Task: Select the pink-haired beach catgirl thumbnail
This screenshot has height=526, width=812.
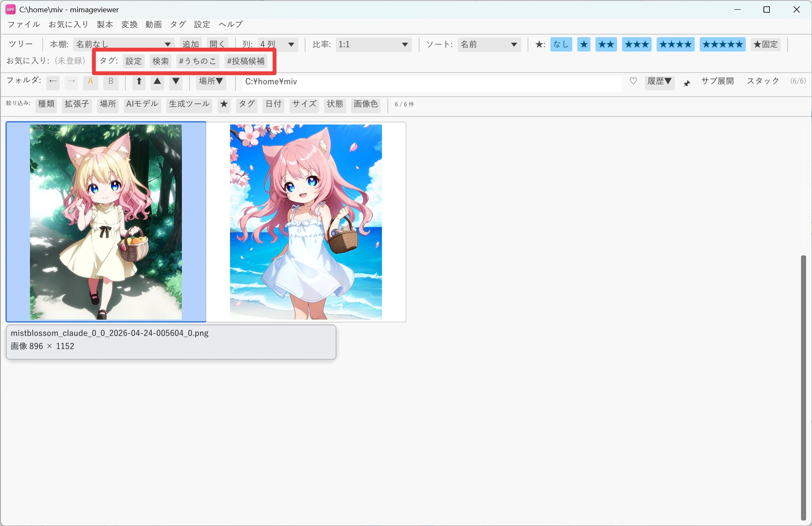Action: click(306, 222)
